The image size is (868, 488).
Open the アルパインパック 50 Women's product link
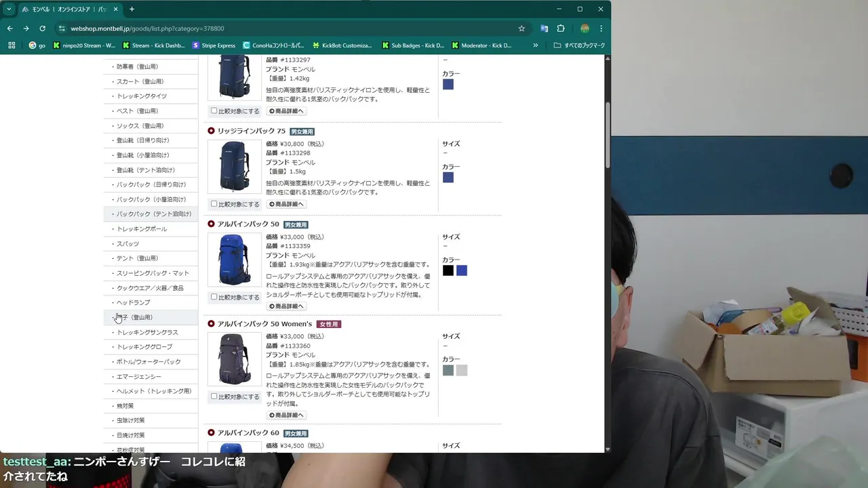[x=264, y=324]
